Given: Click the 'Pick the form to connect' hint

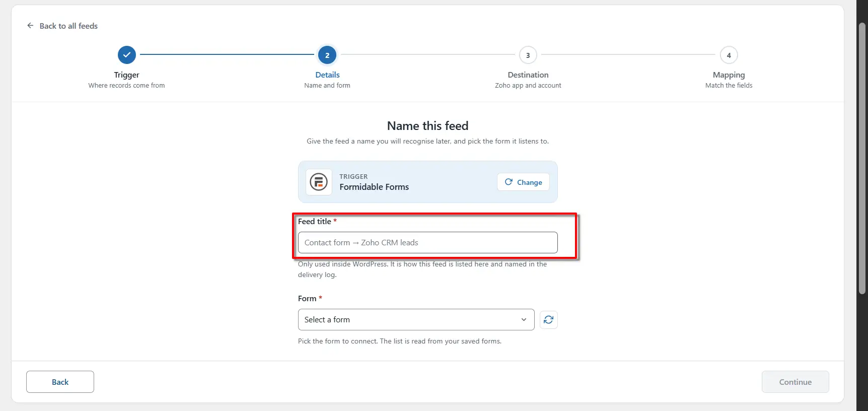Looking at the screenshot, I should pos(400,341).
